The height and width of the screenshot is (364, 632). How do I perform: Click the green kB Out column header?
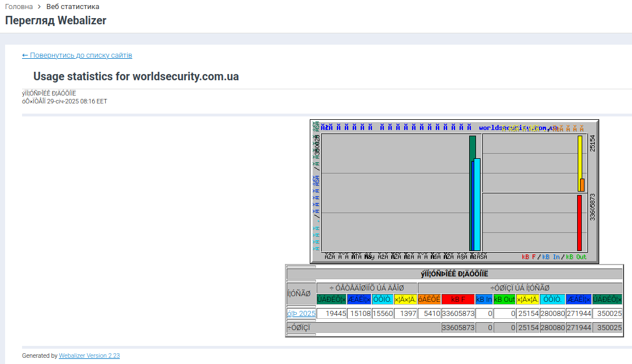click(504, 299)
